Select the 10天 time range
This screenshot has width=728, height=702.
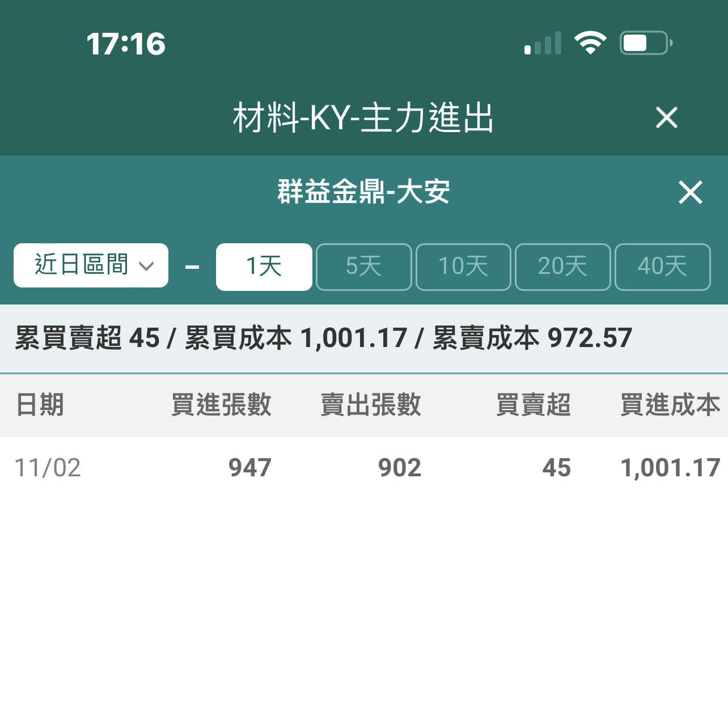(x=463, y=267)
